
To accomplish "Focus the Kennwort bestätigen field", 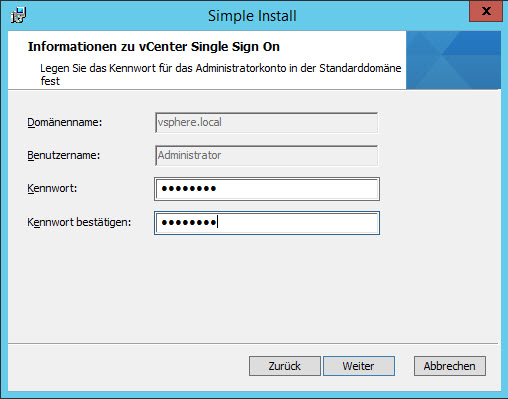I will [267, 223].
